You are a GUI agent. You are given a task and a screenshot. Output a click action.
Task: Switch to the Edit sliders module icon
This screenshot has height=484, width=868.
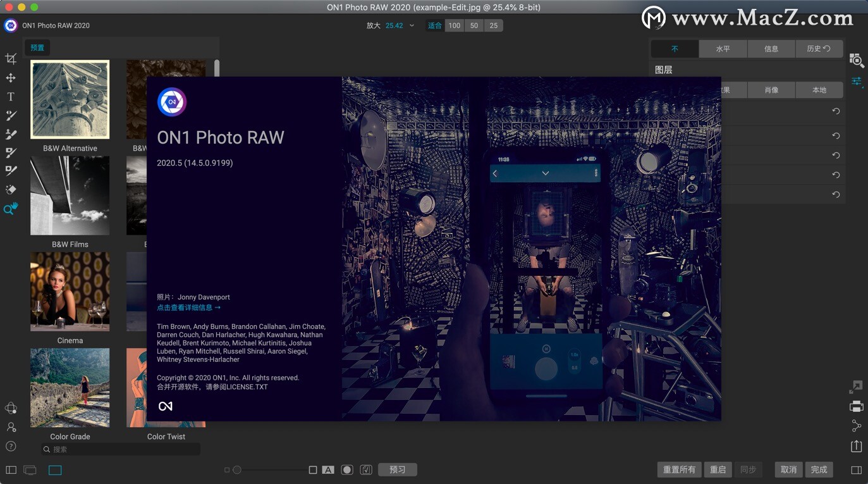coord(857,81)
